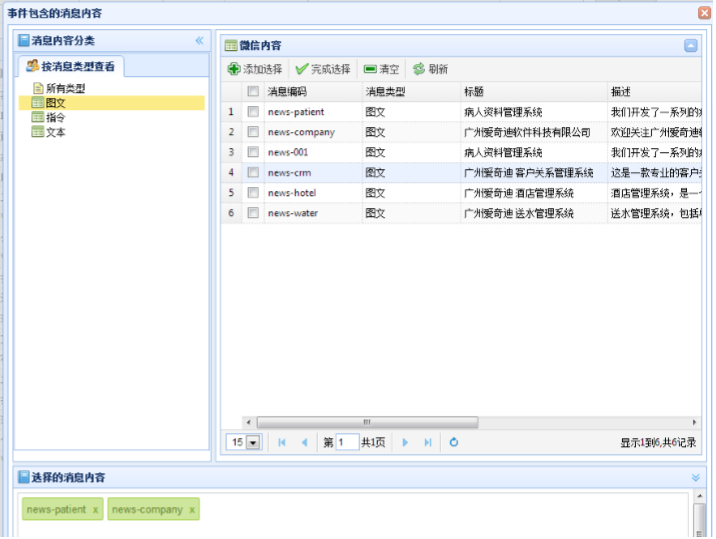Sort by the 标题 column header
This screenshot has height=539, width=716.
tap(534, 91)
